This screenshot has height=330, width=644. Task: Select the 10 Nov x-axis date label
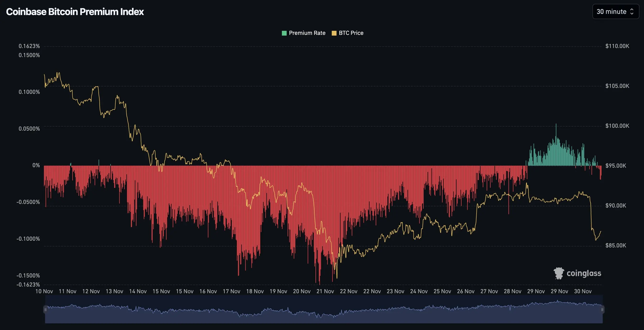tap(44, 291)
